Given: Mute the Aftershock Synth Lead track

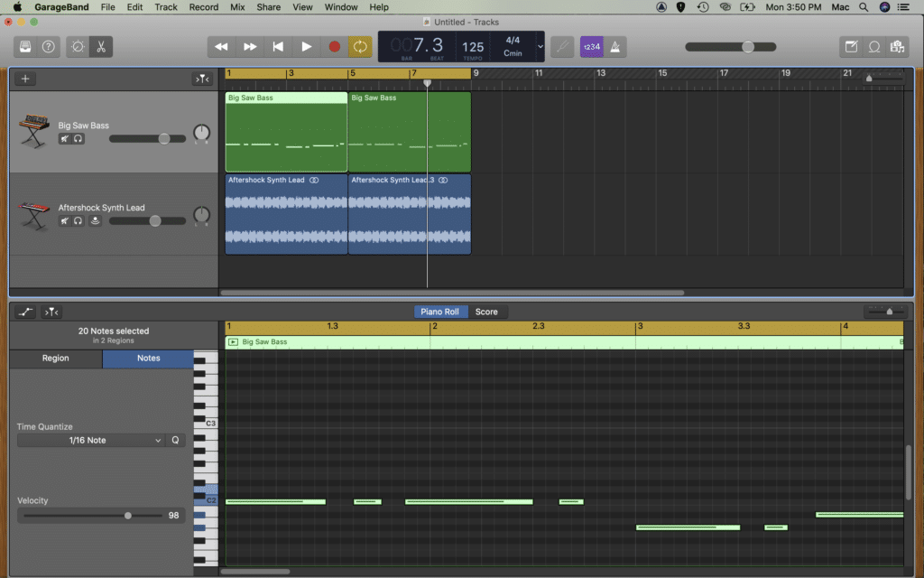Looking at the screenshot, I should coord(65,220).
